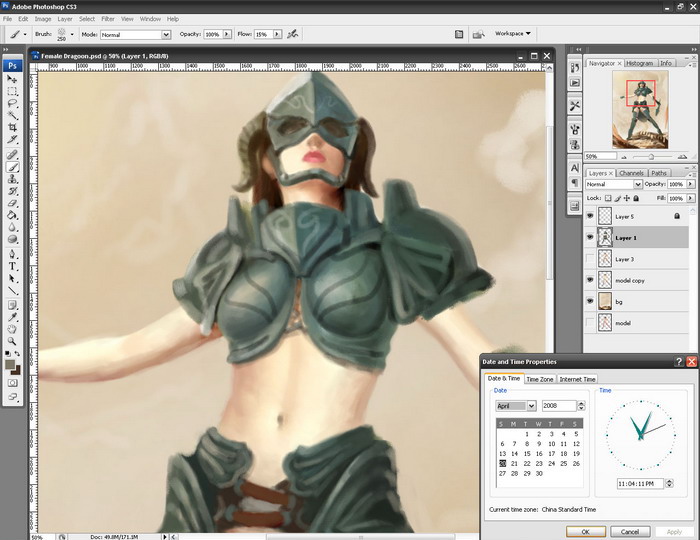Screen dimensions: 700x540
Task: Select the Zoom tool
Action: click(12, 341)
